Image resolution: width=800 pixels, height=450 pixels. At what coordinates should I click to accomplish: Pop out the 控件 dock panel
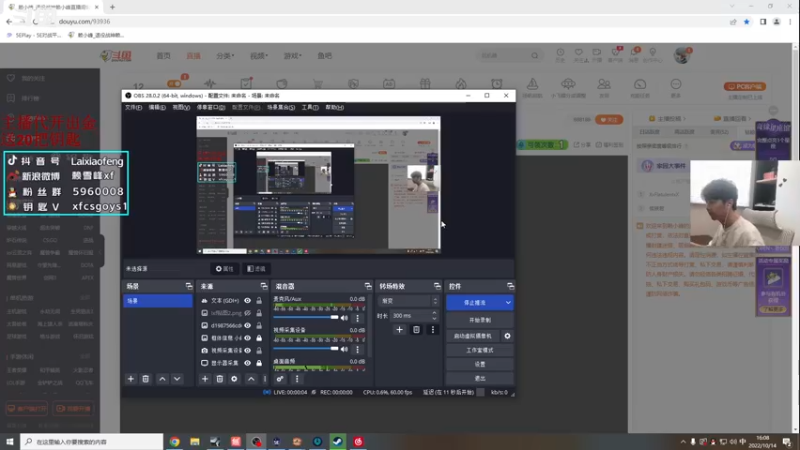[510, 286]
